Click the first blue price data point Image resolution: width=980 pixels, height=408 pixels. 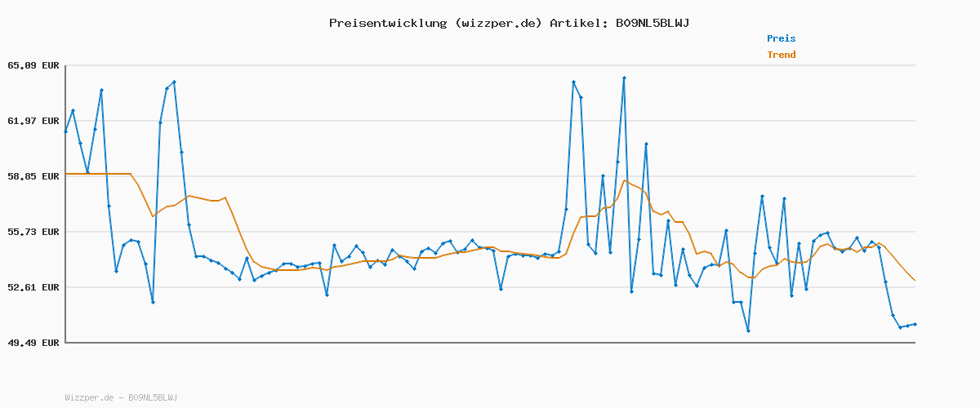tap(66, 131)
